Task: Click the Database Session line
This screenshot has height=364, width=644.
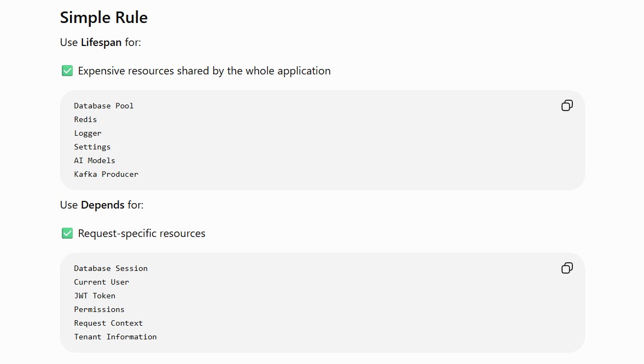Action: [x=110, y=268]
